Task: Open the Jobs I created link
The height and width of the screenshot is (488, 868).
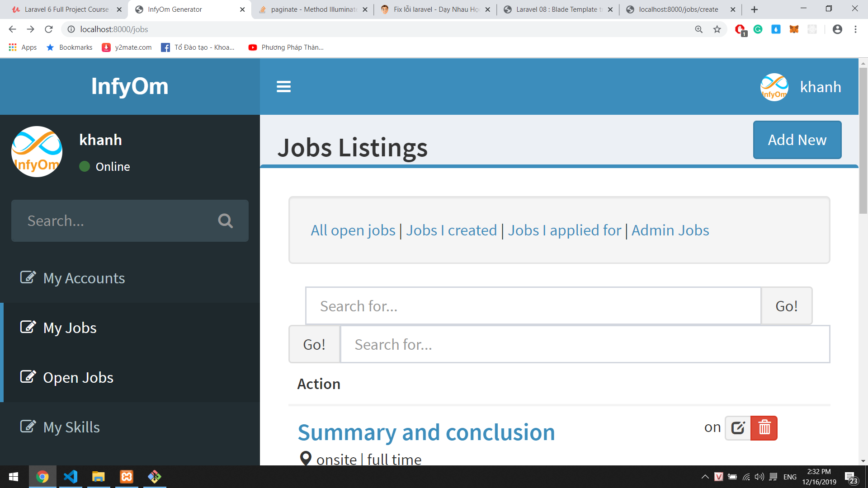Action: coord(451,230)
